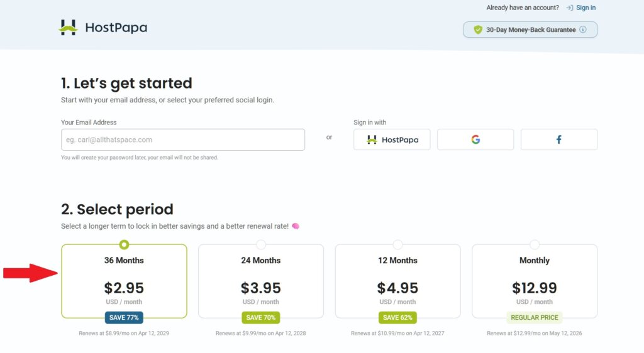Click the SAVE 77% badge
This screenshot has height=353, width=644.
pos(124,318)
